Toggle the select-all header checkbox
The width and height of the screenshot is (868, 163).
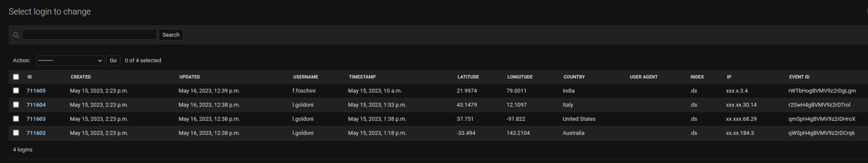coord(16,77)
